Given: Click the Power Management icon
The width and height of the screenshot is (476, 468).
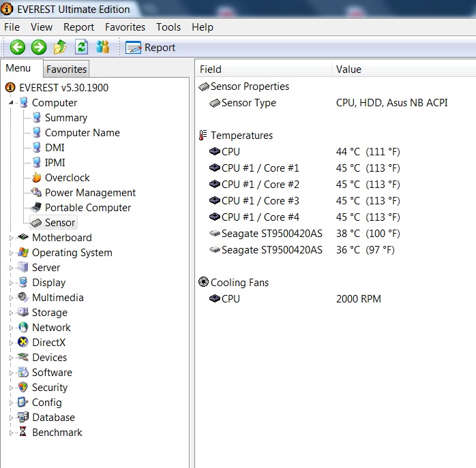Looking at the screenshot, I should pyautogui.click(x=36, y=192).
